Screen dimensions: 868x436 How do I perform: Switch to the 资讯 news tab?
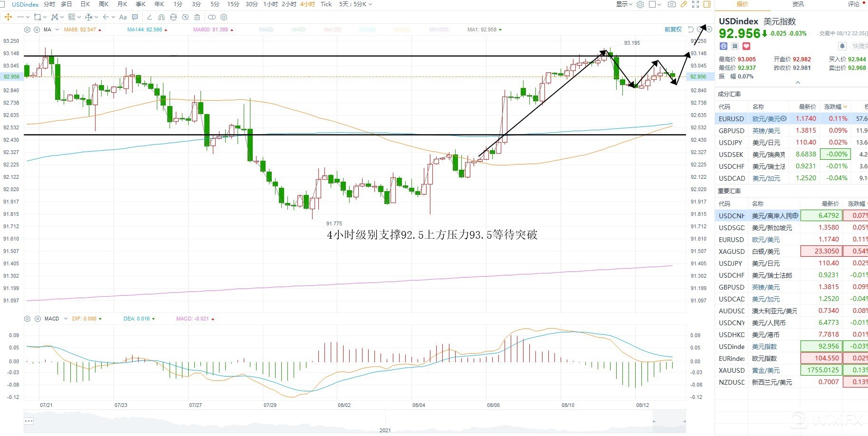pyautogui.click(x=798, y=4)
